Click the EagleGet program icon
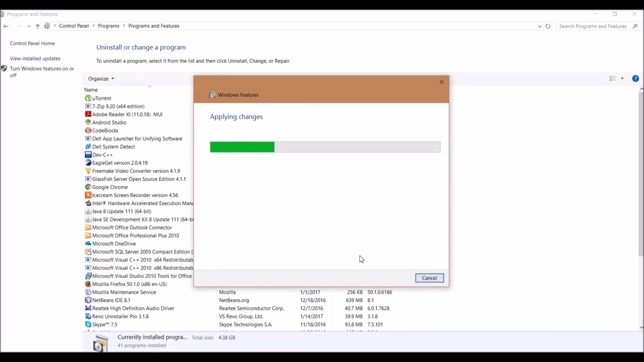 click(88, 162)
